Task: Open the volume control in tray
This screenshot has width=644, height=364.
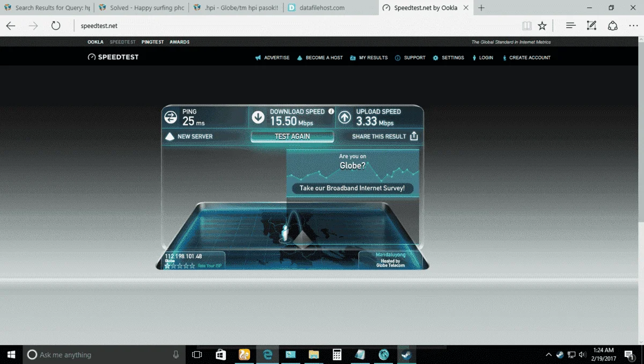Action: [x=582, y=354]
